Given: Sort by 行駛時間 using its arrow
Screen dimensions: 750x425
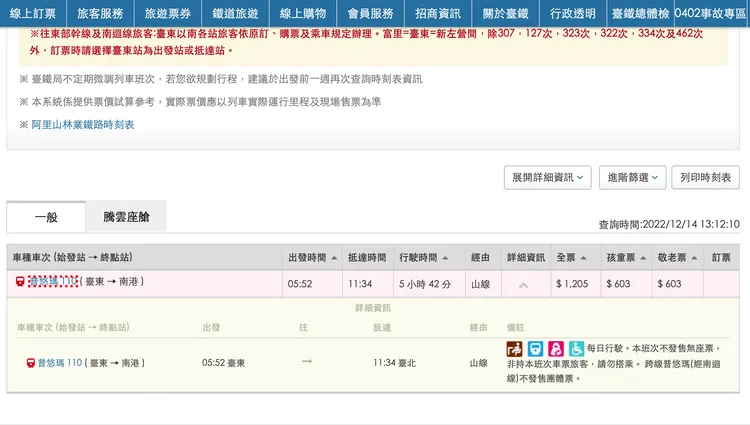Looking at the screenshot, I should coord(445,258).
